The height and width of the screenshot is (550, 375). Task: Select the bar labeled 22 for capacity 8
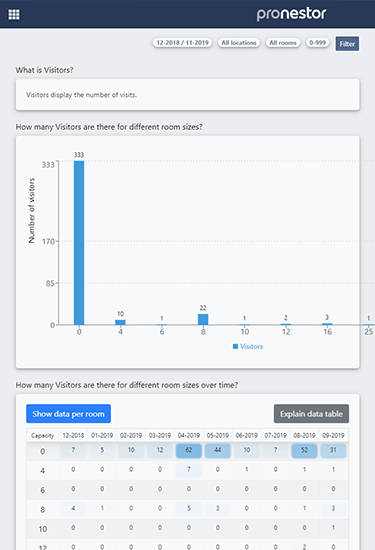(x=203, y=319)
